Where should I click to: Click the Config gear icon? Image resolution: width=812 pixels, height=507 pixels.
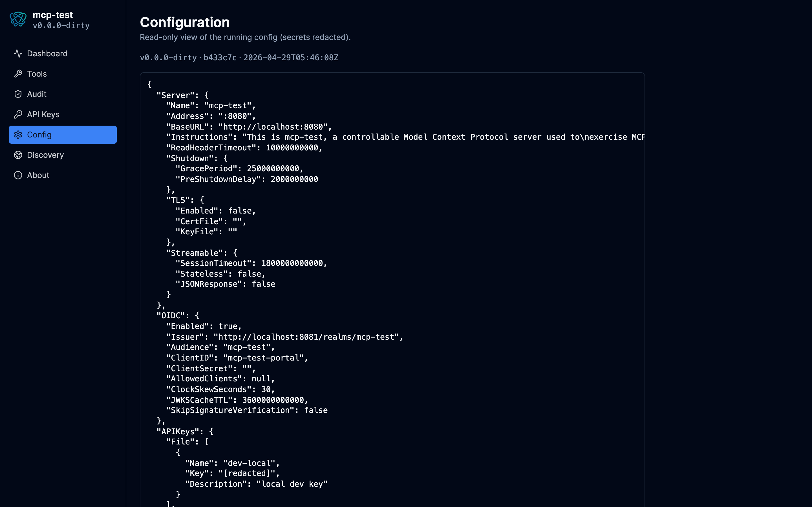18,134
